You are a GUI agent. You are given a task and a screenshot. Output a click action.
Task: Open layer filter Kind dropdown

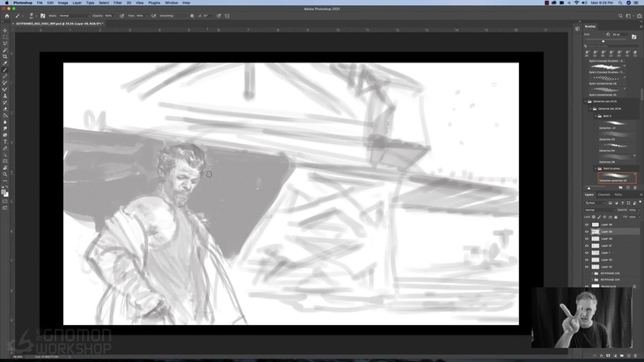pyautogui.click(x=596, y=203)
